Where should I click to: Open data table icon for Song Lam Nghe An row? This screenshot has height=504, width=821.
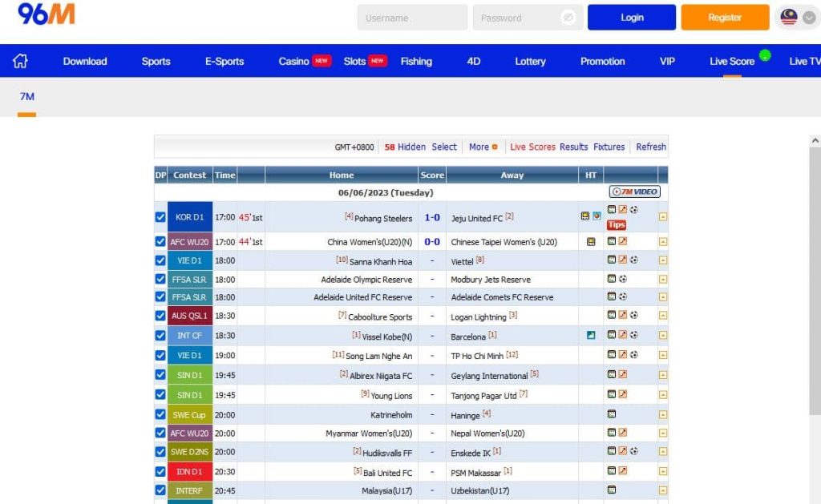(611, 354)
